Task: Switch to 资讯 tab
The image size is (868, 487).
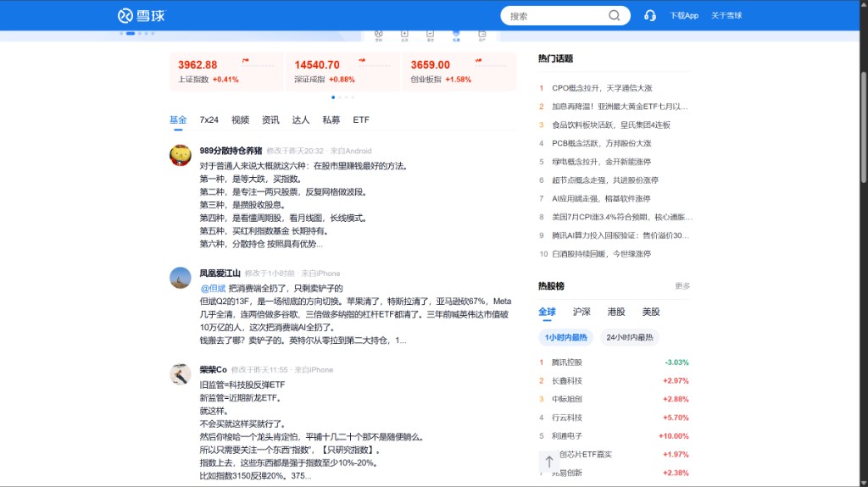Action: pos(270,119)
